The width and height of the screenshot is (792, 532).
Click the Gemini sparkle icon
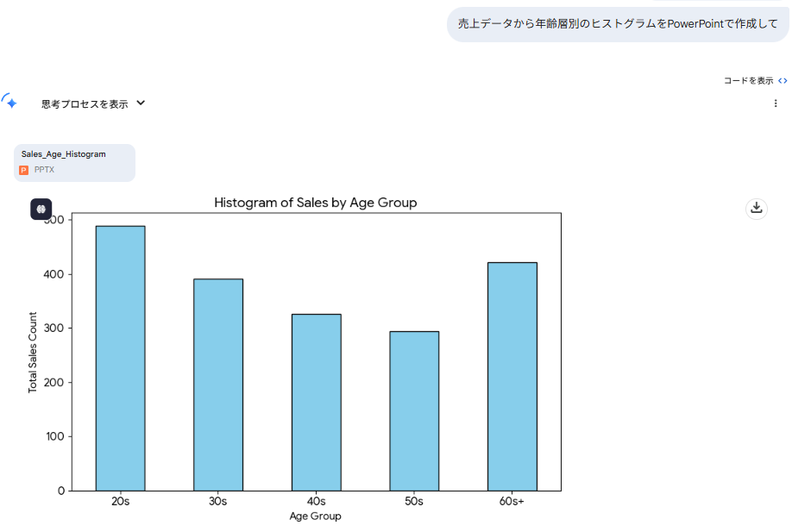coord(9,102)
